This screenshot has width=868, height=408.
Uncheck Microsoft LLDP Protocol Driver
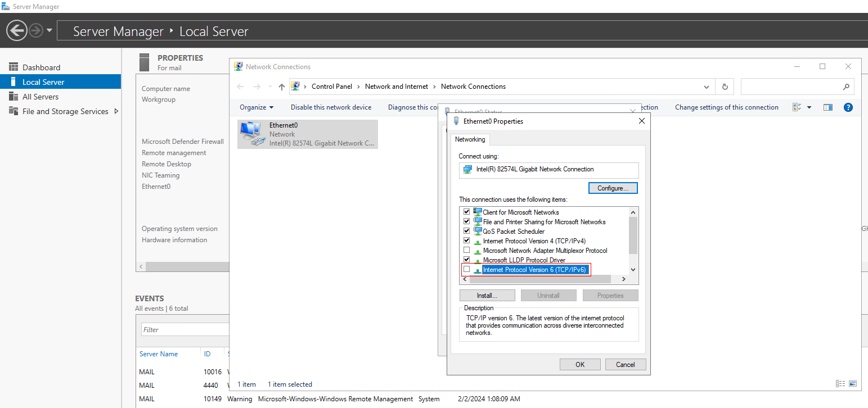[466, 260]
